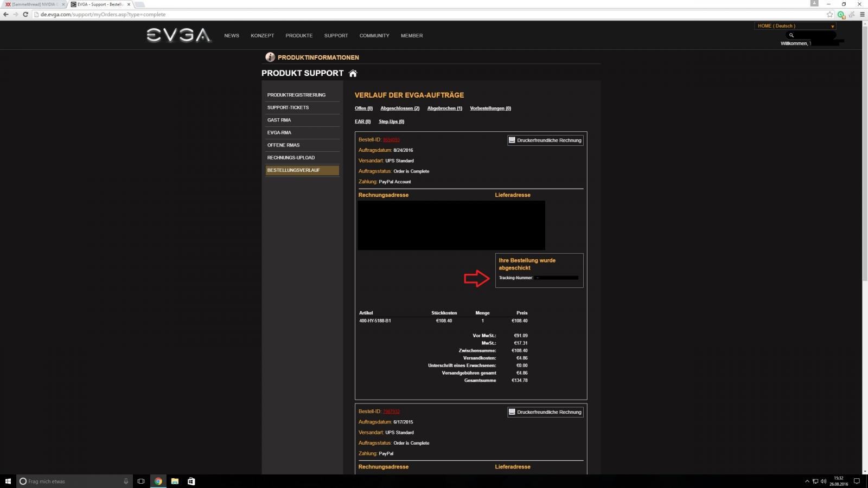
Task: Click the Gesamtsumme value €134.78
Action: pyautogui.click(x=519, y=381)
